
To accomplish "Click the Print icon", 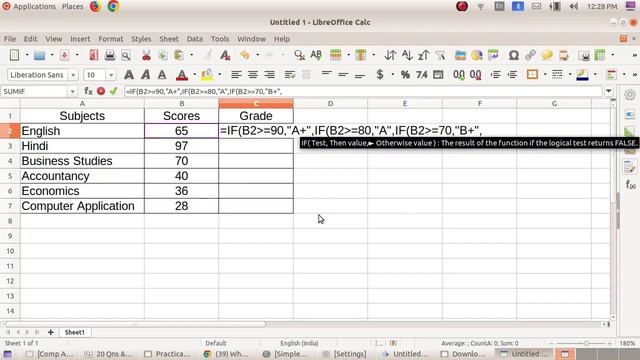I will pos(110,55).
